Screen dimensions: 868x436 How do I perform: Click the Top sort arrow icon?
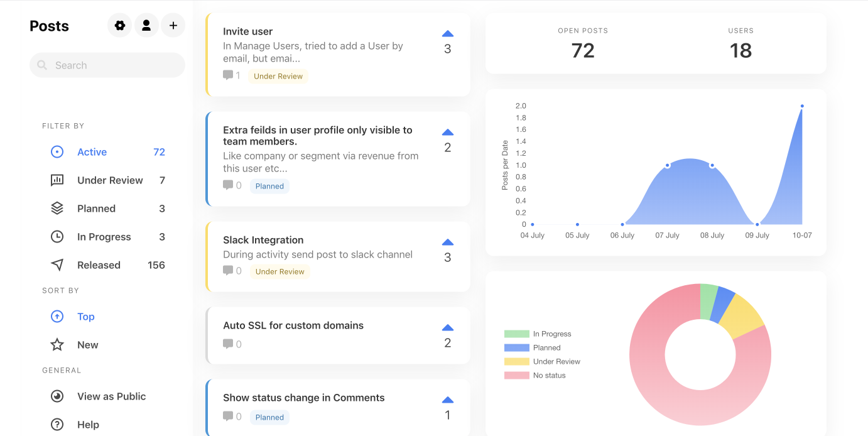point(57,317)
